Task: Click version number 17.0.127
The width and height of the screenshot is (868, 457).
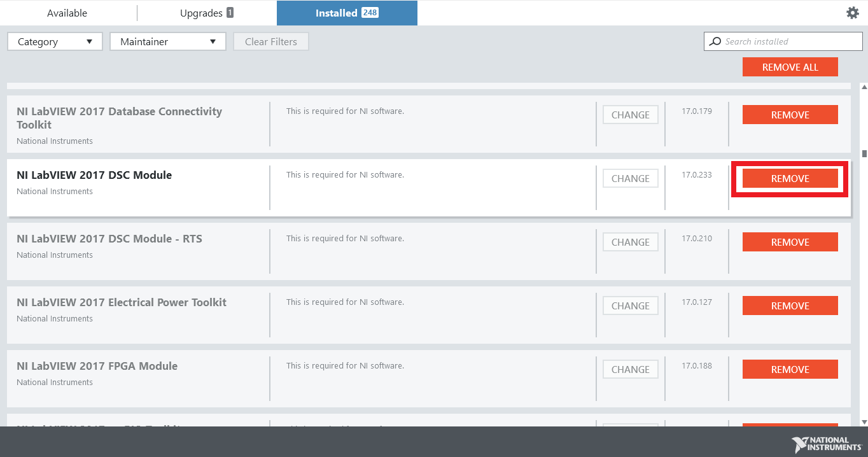Action: point(697,302)
